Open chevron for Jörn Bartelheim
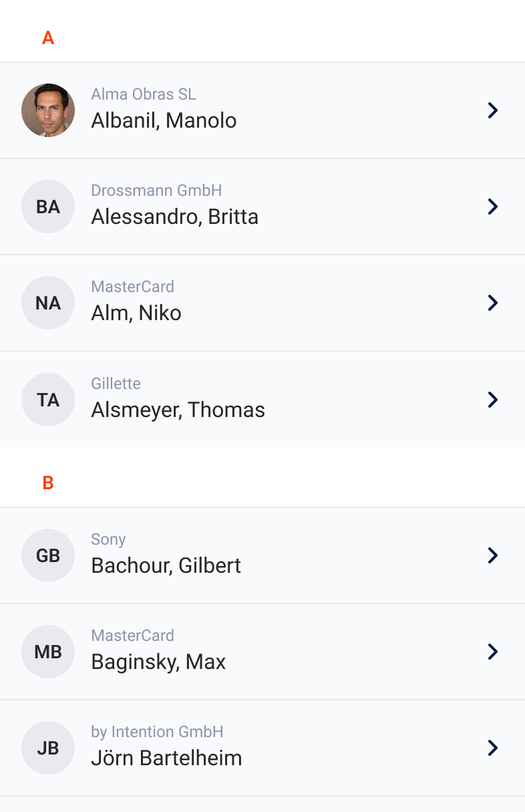This screenshot has height=812, width=525. pyautogui.click(x=493, y=748)
